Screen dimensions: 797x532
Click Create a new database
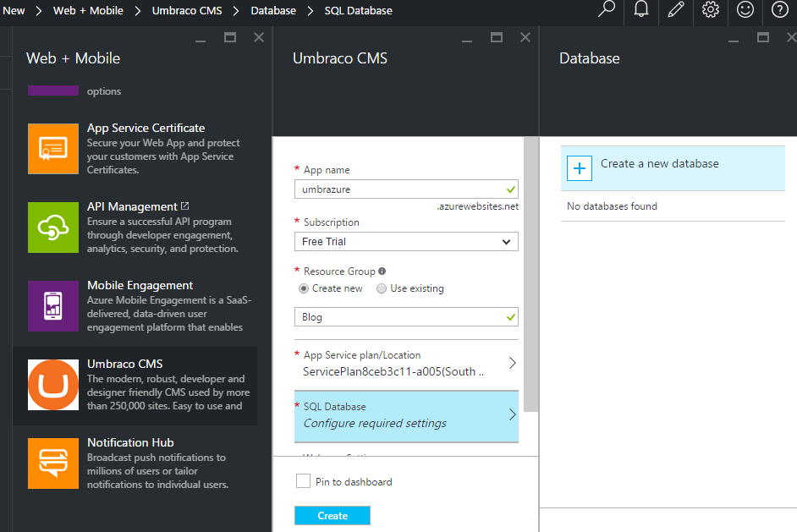click(x=673, y=168)
